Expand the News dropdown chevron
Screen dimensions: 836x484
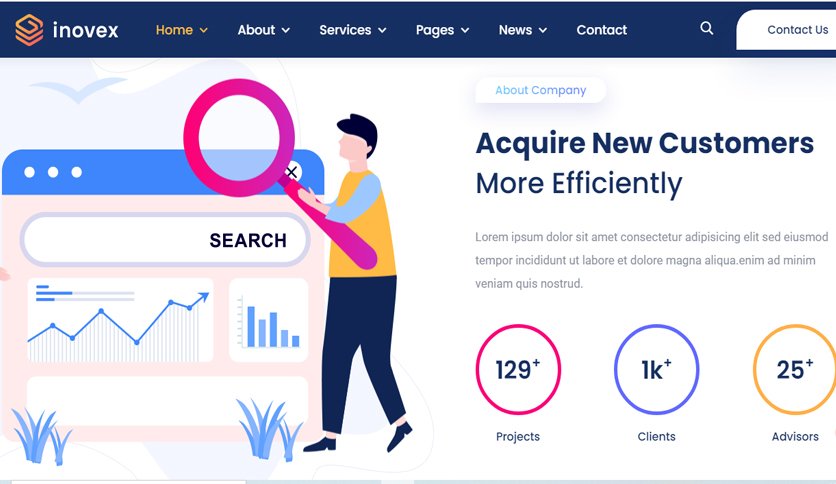[x=543, y=31]
